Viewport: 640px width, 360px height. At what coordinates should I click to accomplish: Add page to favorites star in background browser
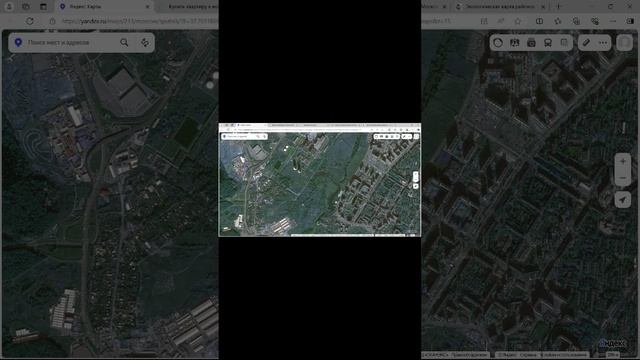click(x=518, y=21)
